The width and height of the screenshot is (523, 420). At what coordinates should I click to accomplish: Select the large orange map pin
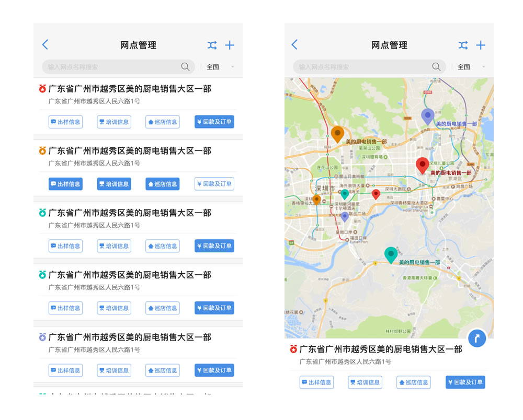click(x=337, y=134)
